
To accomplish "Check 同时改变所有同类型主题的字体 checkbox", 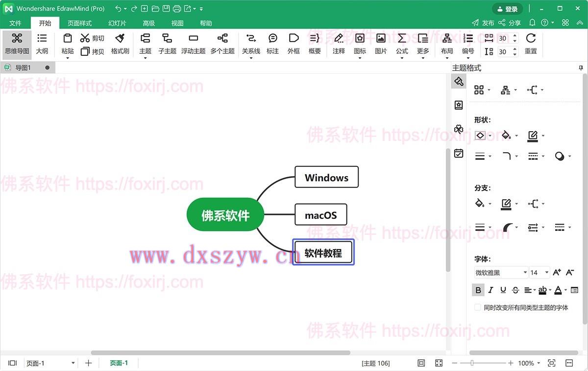I will (478, 307).
